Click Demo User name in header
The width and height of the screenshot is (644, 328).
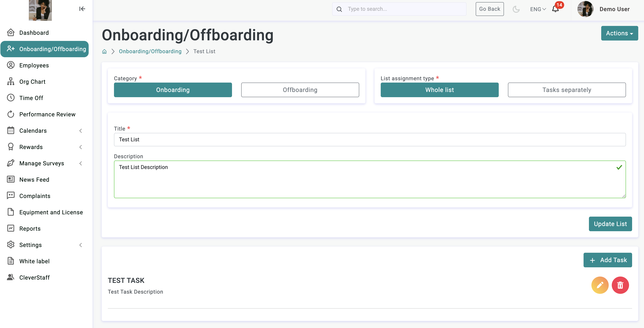click(614, 9)
